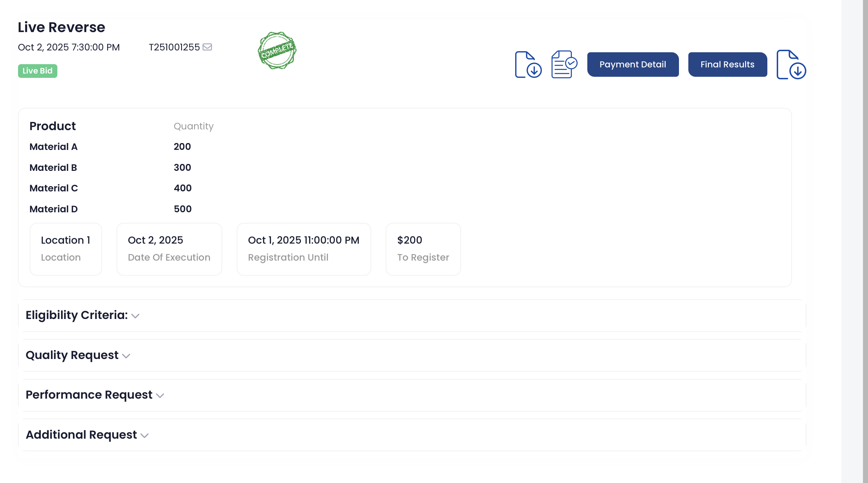Expand the Additional Request chevron
The image size is (868, 483).
(145, 436)
